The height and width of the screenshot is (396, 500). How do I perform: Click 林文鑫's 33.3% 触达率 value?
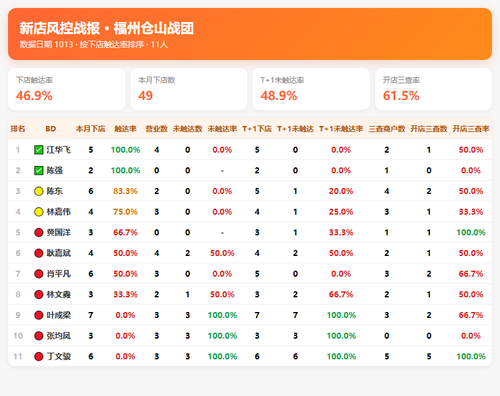point(125,295)
